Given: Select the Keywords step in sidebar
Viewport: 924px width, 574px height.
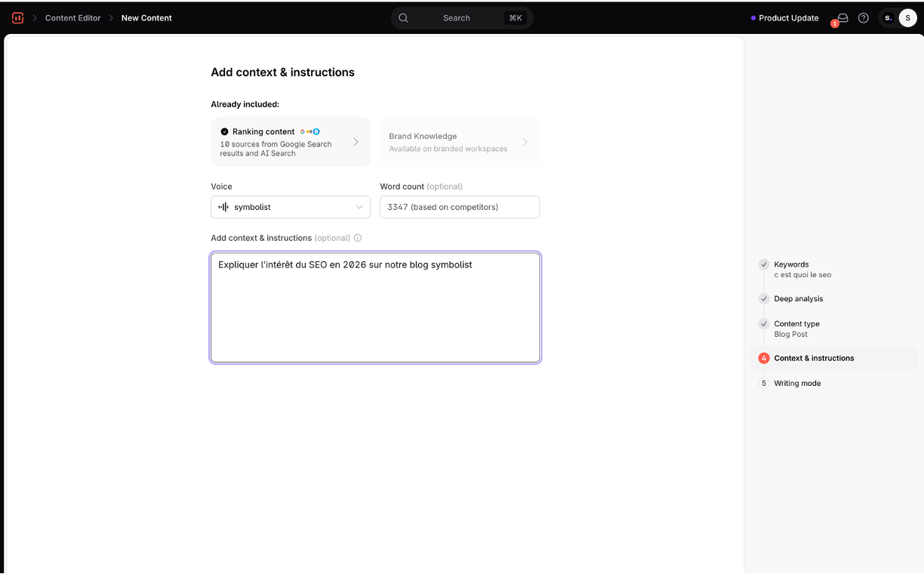Looking at the screenshot, I should 791,264.
